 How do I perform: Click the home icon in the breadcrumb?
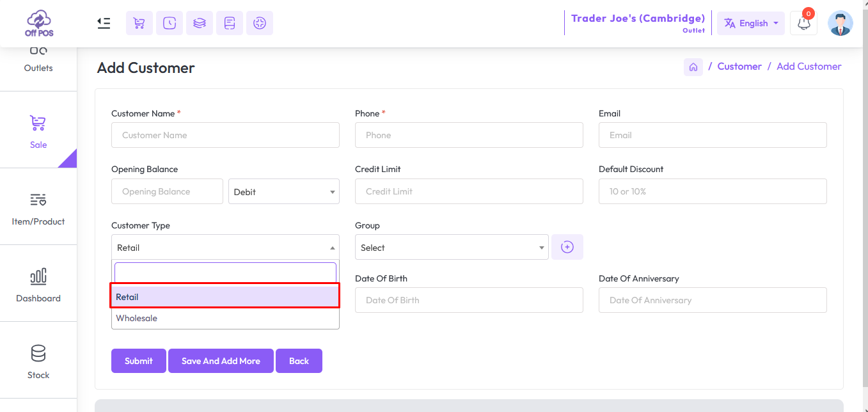point(693,67)
